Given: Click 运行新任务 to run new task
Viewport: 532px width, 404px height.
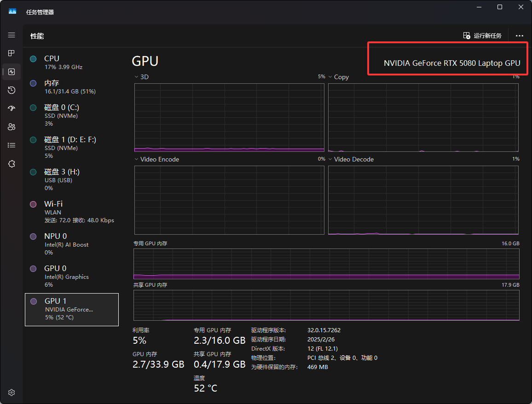Looking at the screenshot, I should 482,35.
